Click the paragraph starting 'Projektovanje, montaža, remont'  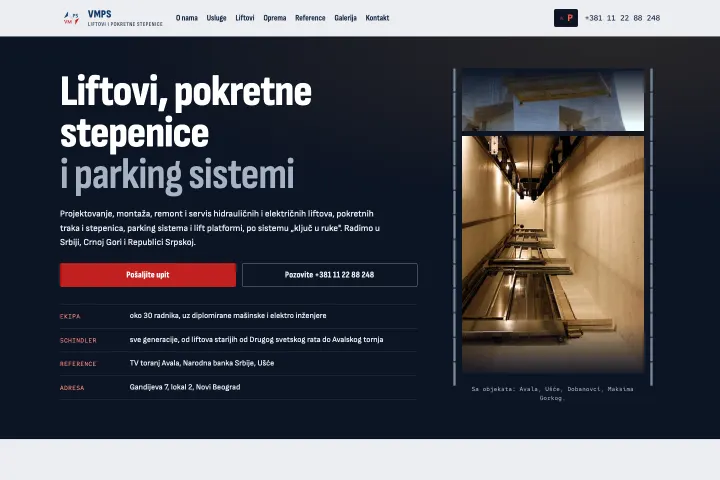point(220,228)
